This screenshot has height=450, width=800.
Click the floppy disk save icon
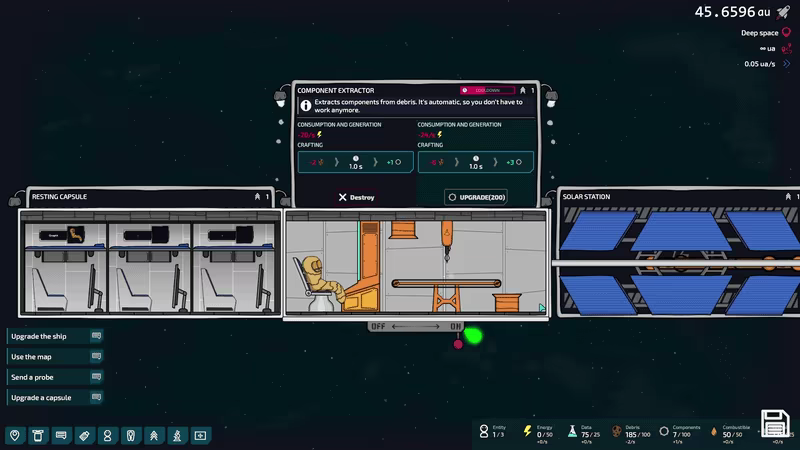tap(775, 424)
